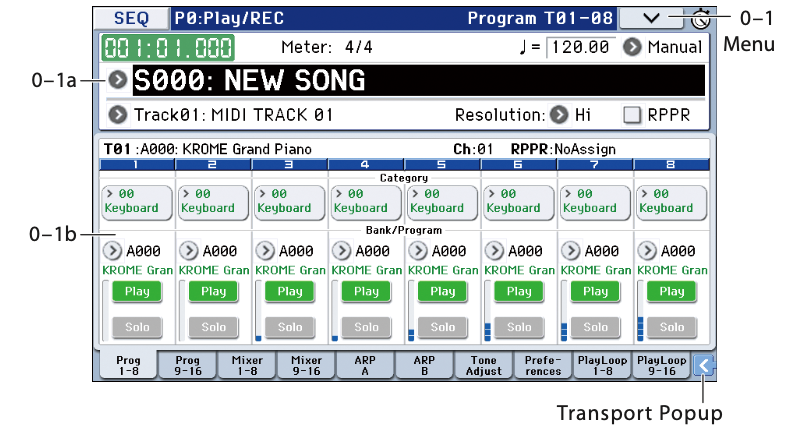
Task: Switch to ARP A tab
Action: pyautogui.click(x=365, y=366)
